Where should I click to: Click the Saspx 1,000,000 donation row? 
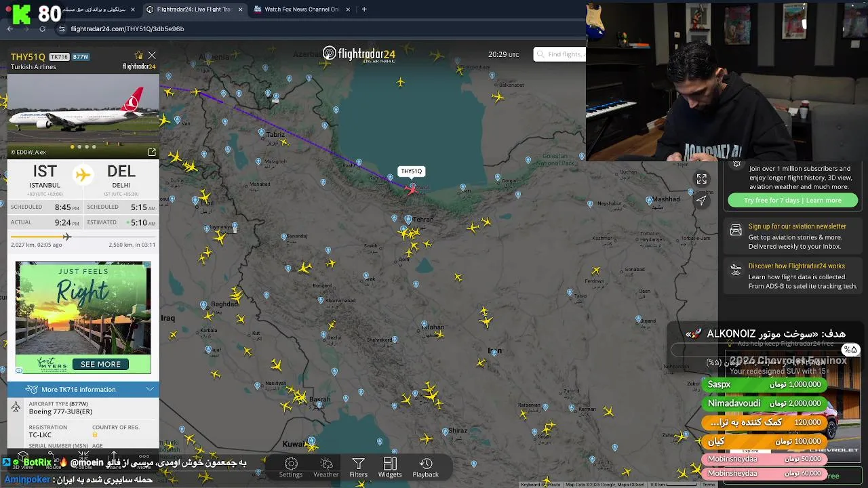764,384
